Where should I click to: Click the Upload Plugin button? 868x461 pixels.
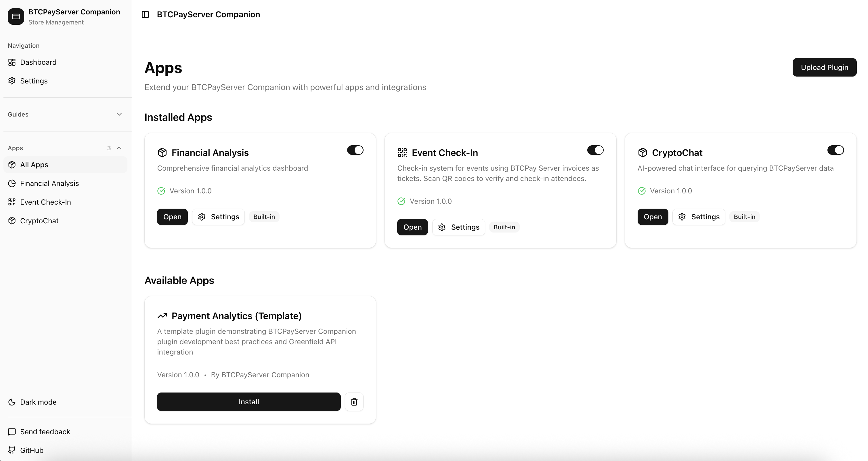pyautogui.click(x=824, y=67)
